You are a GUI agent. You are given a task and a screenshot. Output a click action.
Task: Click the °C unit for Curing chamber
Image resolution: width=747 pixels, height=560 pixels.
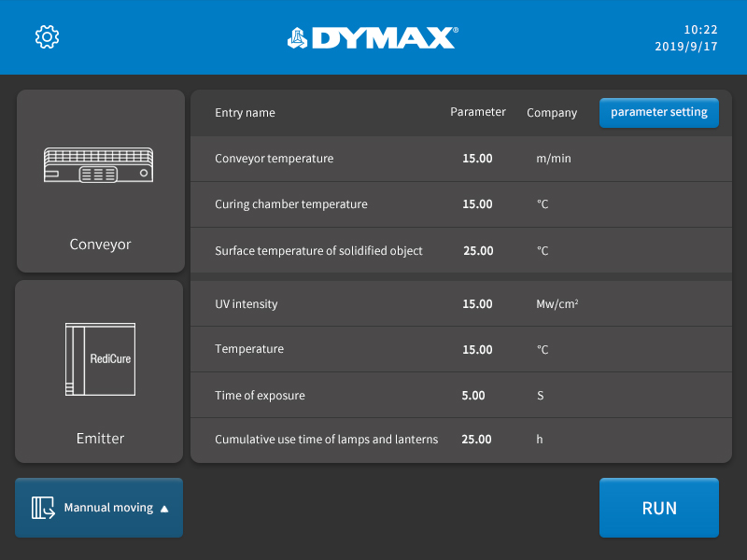click(543, 204)
